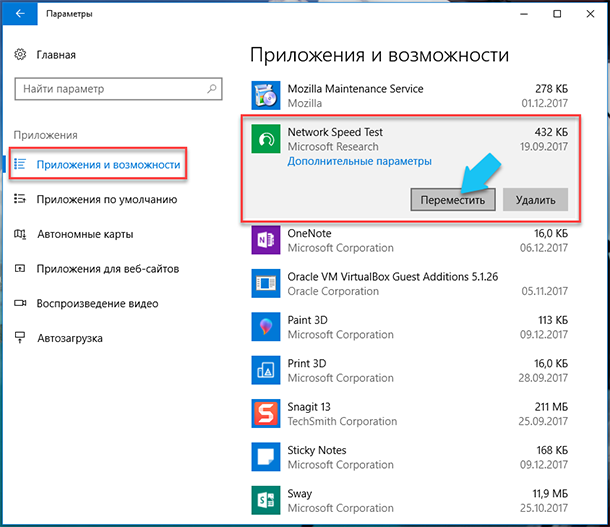This screenshot has height=527, width=610.
Task: Click the icon beside Приложения для веб-сайтов
Action: pos(20,268)
